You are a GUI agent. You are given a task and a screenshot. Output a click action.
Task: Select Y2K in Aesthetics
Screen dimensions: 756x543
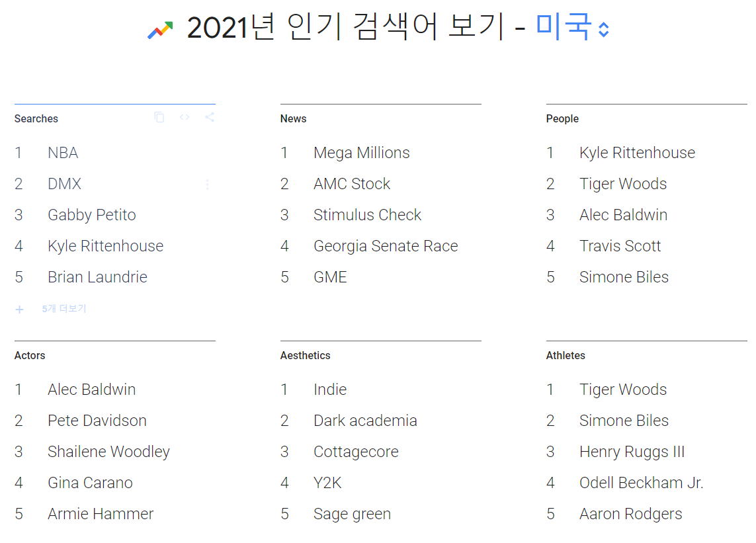pyautogui.click(x=328, y=483)
